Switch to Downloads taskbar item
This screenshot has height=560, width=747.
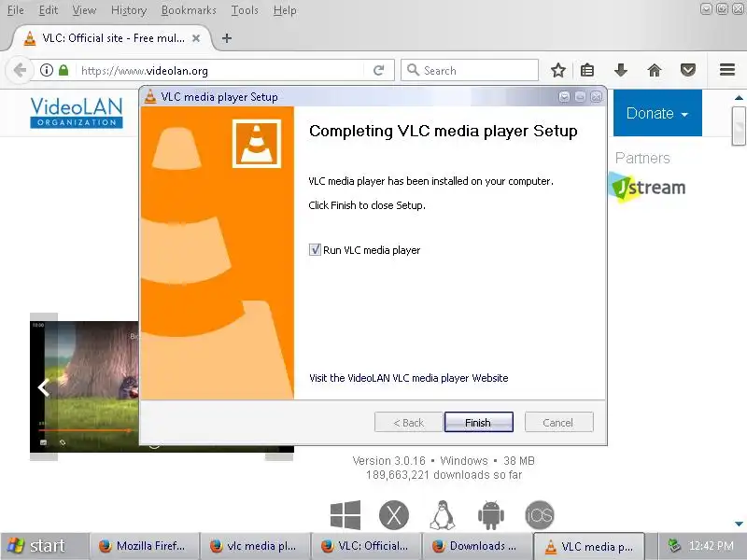click(x=477, y=546)
